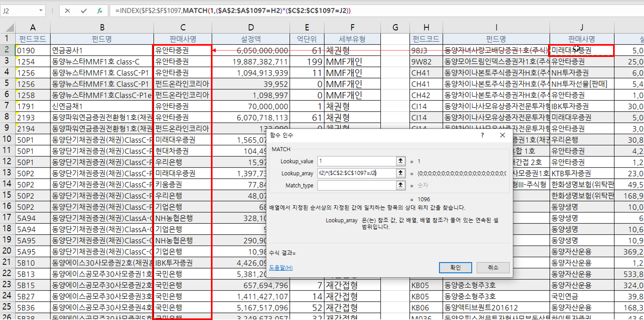Screen dimensions: 644x320
Task: Click cell J4 NH투자증권
Action: (582, 73)
